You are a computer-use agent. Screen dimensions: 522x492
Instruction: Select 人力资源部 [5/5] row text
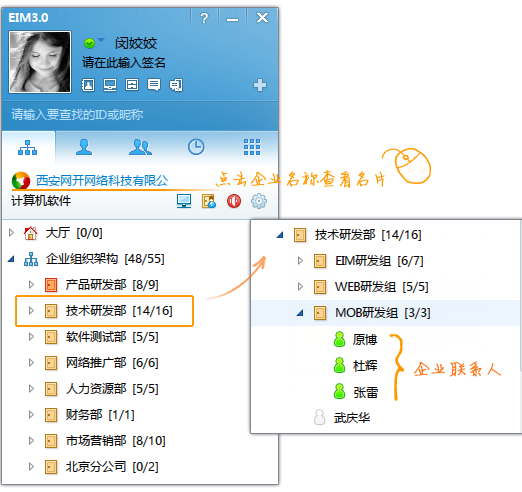(x=112, y=389)
